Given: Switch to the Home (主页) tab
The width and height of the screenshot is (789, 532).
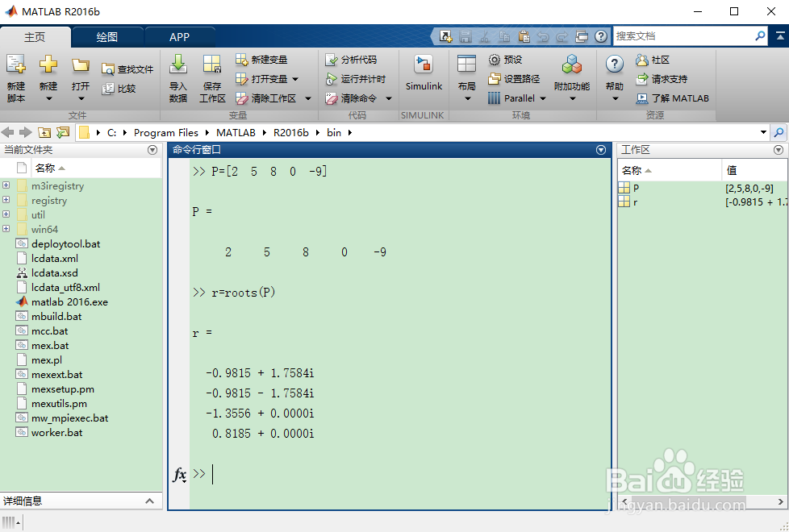Looking at the screenshot, I should pyautogui.click(x=35, y=37).
